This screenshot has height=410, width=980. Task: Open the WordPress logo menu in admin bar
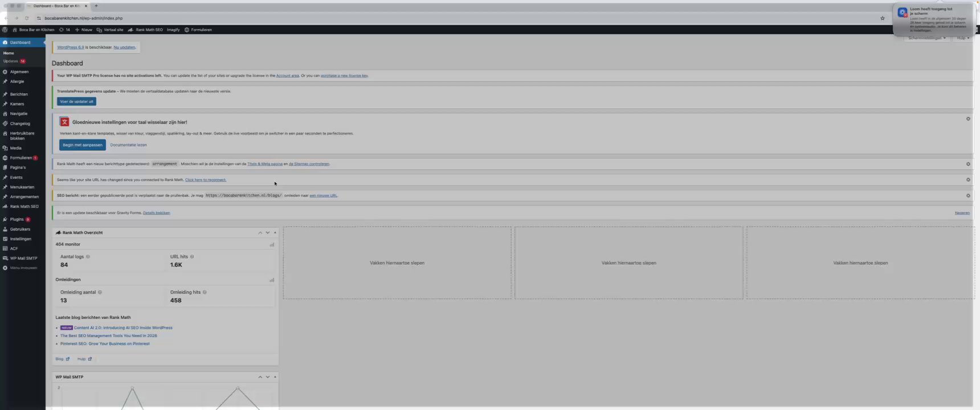pyautogui.click(x=5, y=30)
